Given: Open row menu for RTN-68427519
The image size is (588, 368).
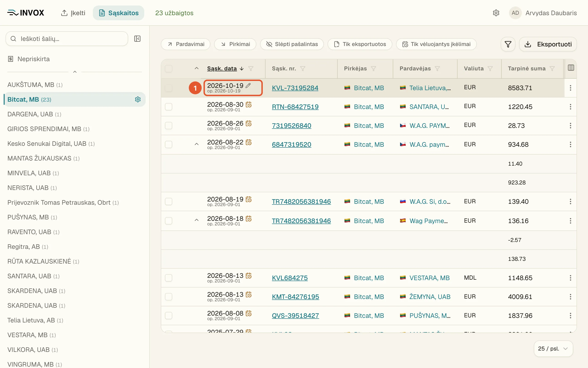Looking at the screenshot, I should point(570,106).
